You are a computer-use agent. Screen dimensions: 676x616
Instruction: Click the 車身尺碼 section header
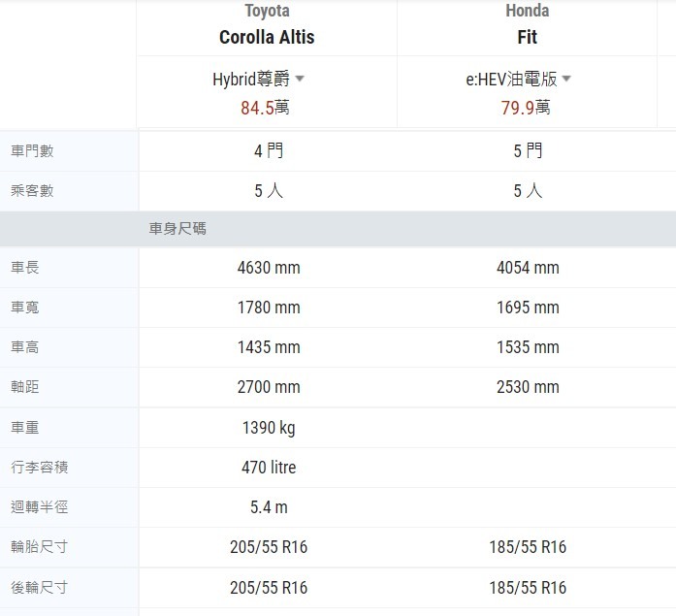coord(177,229)
